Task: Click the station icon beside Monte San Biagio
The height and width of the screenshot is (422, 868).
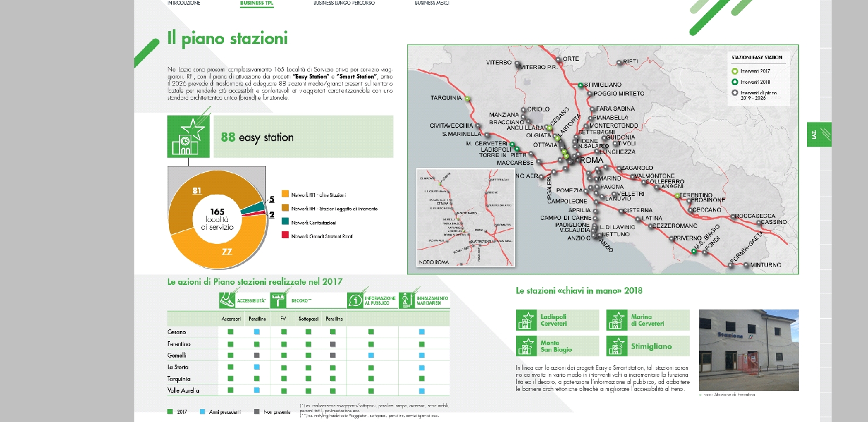Action: point(526,346)
